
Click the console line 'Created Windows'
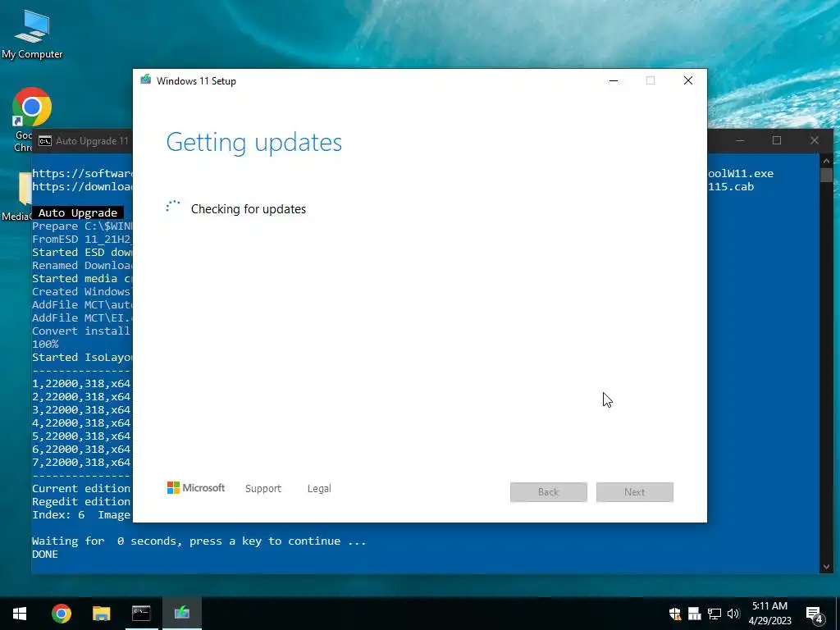point(82,292)
